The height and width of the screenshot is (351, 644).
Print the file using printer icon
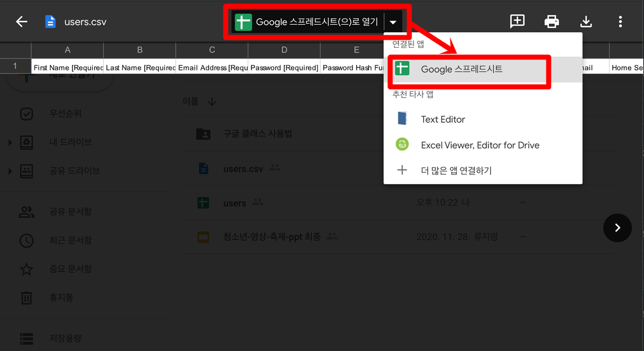(552, 22)
